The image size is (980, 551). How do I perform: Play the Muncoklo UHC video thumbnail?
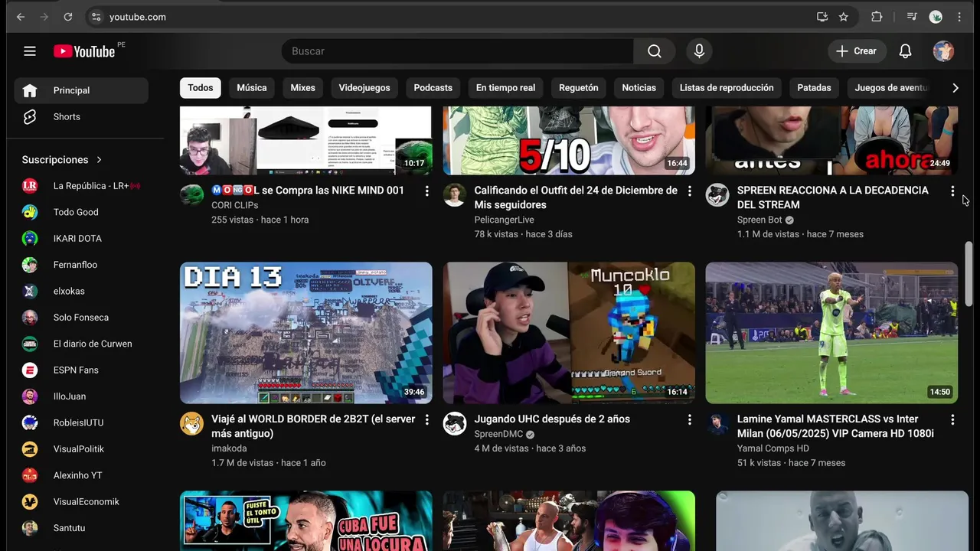coord(569,333)
